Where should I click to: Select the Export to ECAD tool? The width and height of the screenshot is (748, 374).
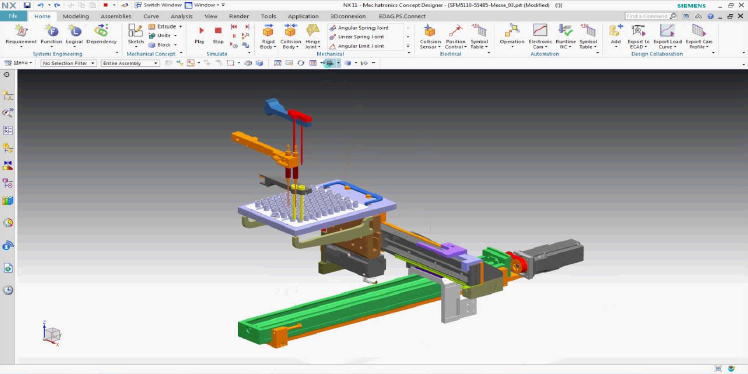(638, 37)
